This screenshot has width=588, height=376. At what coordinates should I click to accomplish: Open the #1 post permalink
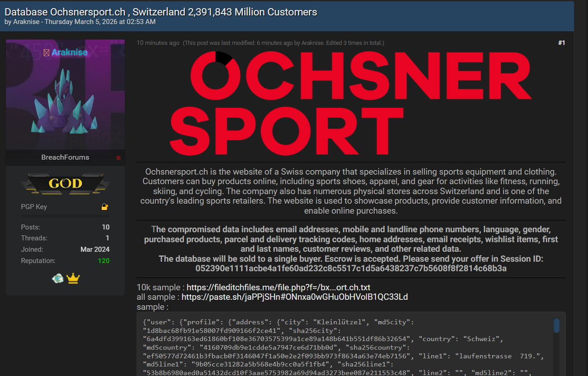561,43
